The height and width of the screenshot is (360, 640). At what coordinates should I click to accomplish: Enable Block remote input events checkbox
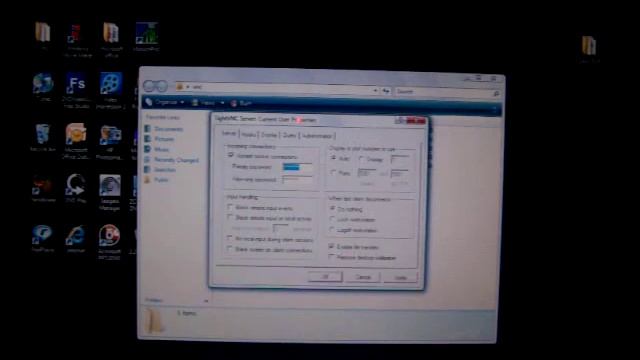[231, 207]
